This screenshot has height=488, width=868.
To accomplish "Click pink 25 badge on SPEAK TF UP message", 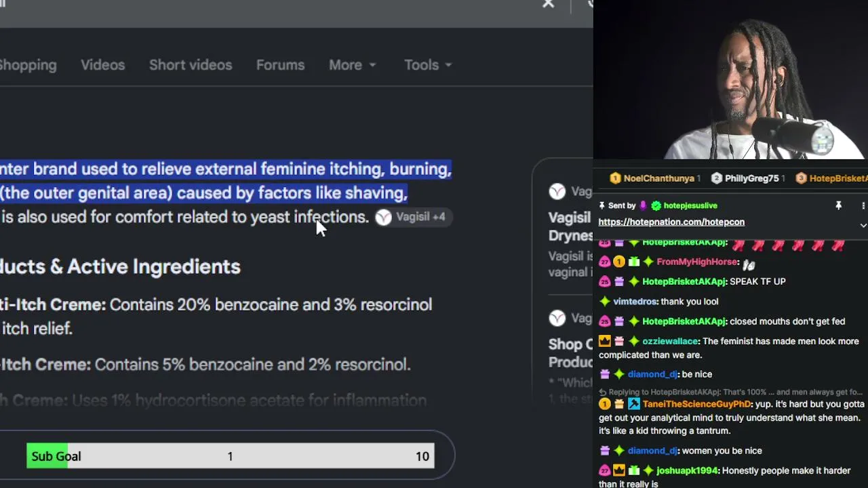I will tap(604, 281).
